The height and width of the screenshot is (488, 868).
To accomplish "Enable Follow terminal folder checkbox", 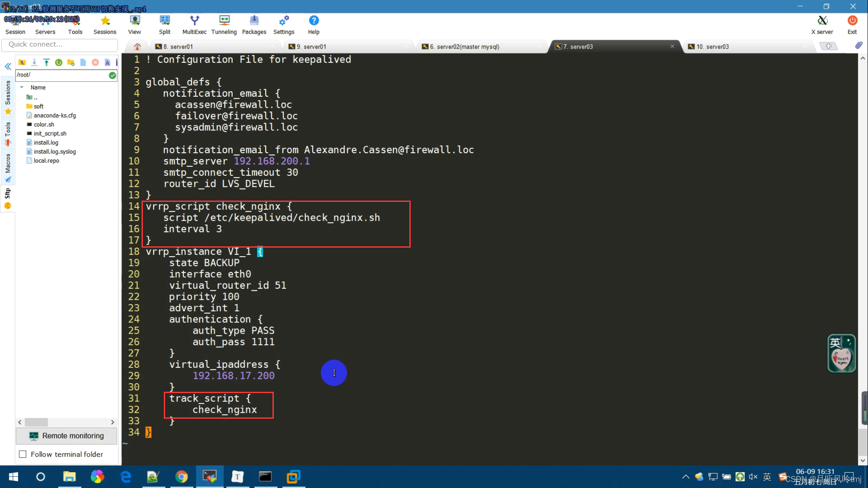I will coord(23,454).
